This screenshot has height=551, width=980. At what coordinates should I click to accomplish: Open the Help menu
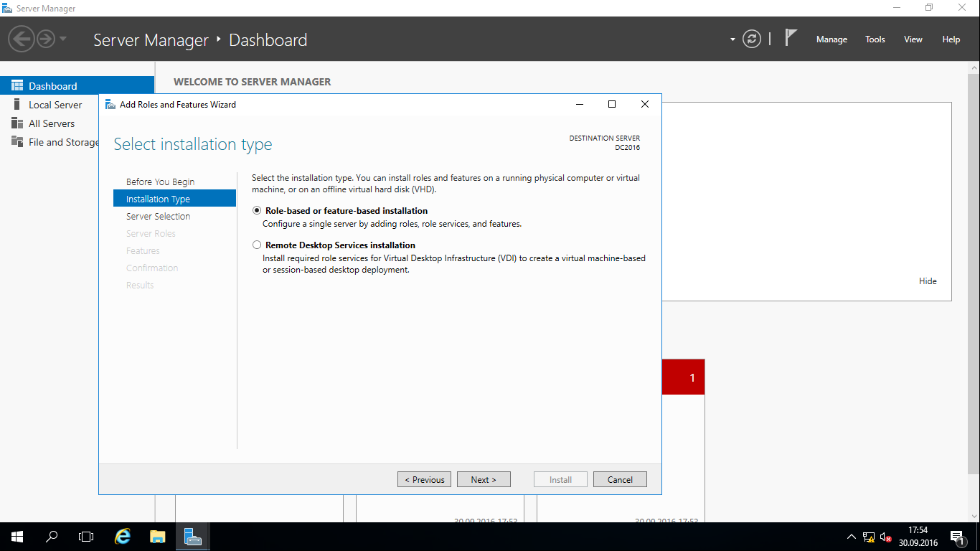(951, 39)
